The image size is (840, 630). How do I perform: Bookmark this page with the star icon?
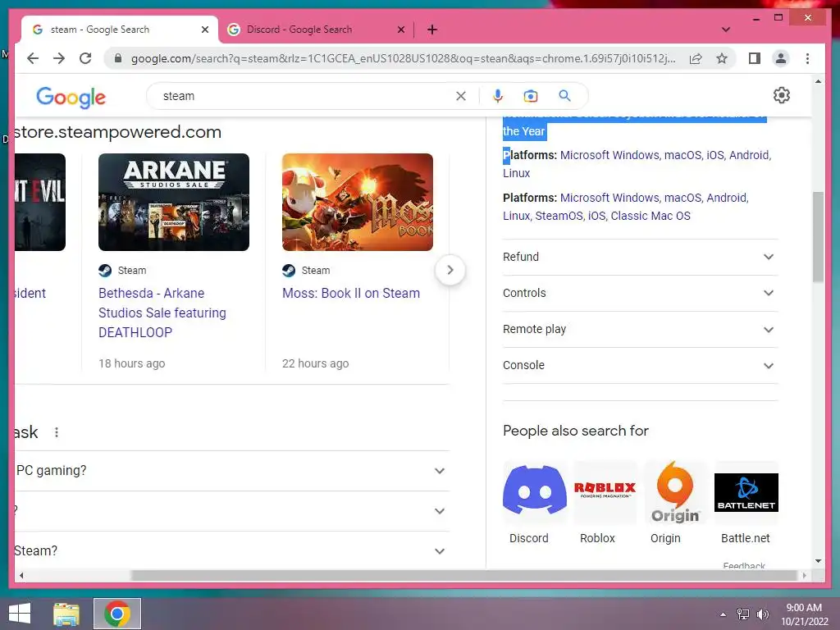click(x=722, y=58)
